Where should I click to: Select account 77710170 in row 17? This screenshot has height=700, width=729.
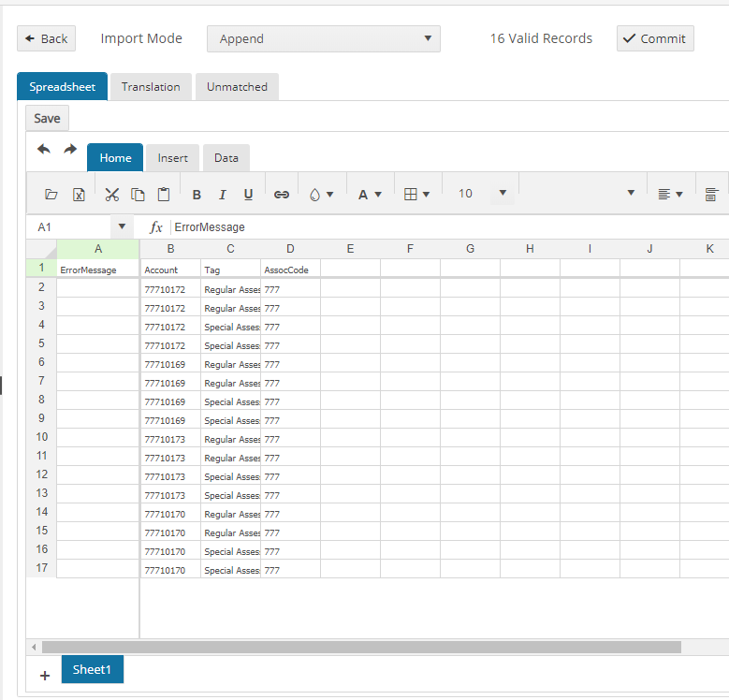[170, 570]
